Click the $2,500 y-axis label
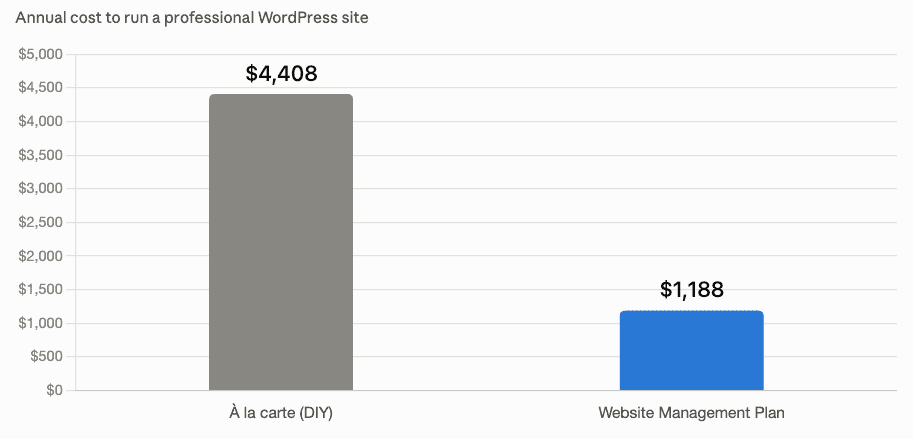The image size is (913, 439). coord(40,222)
